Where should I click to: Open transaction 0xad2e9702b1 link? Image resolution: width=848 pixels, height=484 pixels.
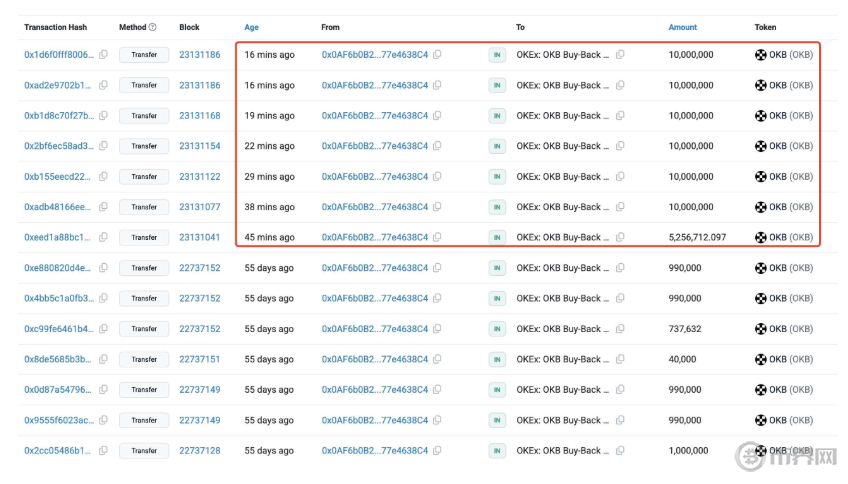[58, 86]
